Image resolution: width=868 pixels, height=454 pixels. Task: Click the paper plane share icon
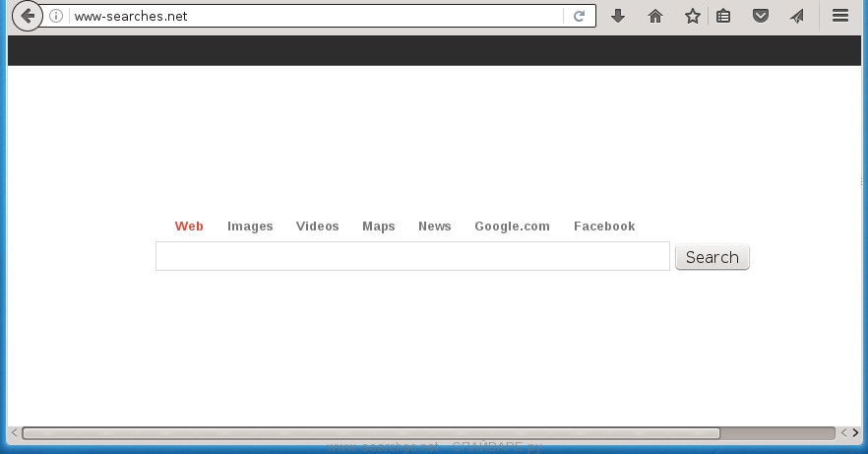tap(796, 16)
